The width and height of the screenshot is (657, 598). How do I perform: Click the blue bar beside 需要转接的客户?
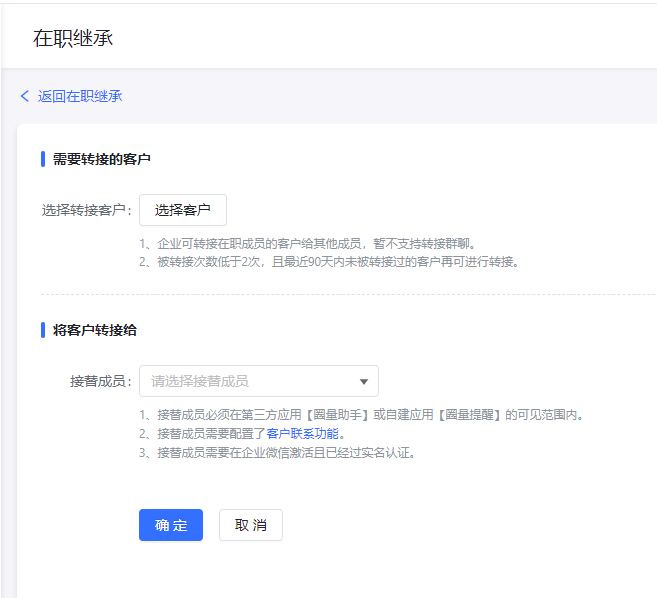[43, 159]
